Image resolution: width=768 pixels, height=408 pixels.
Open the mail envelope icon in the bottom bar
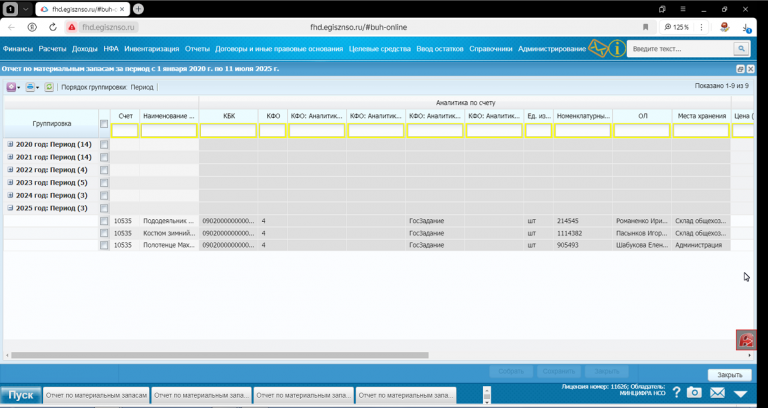[717, 392]
